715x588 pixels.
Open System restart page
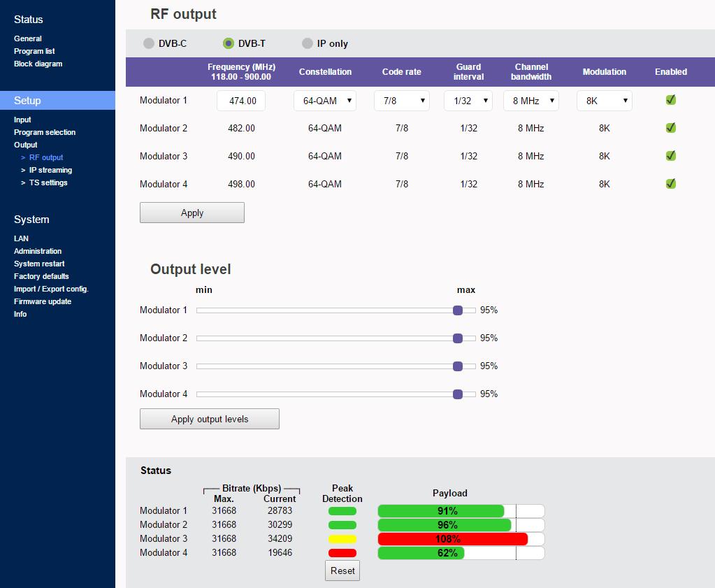39,264
